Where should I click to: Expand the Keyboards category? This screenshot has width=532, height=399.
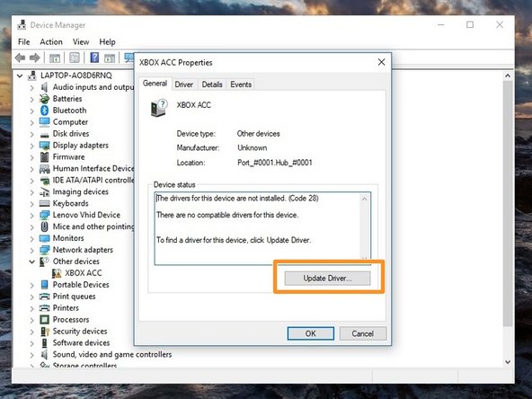[x=31, y=204]
